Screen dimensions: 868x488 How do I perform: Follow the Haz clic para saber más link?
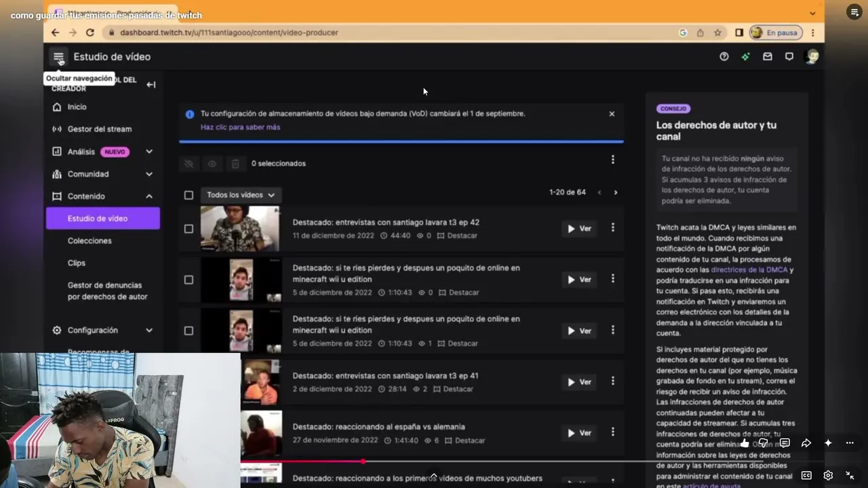[240, 127]
